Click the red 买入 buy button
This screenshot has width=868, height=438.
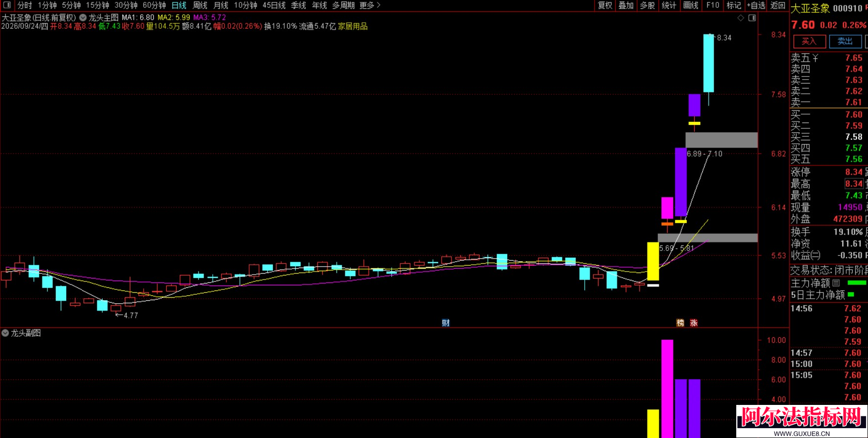pyautogui.click(x=809, y=41)
